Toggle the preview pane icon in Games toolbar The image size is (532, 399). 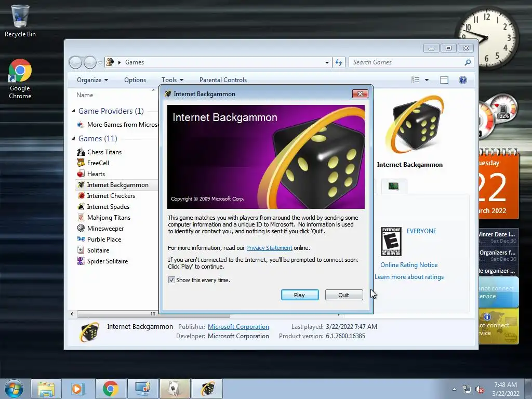click(444, 79)
